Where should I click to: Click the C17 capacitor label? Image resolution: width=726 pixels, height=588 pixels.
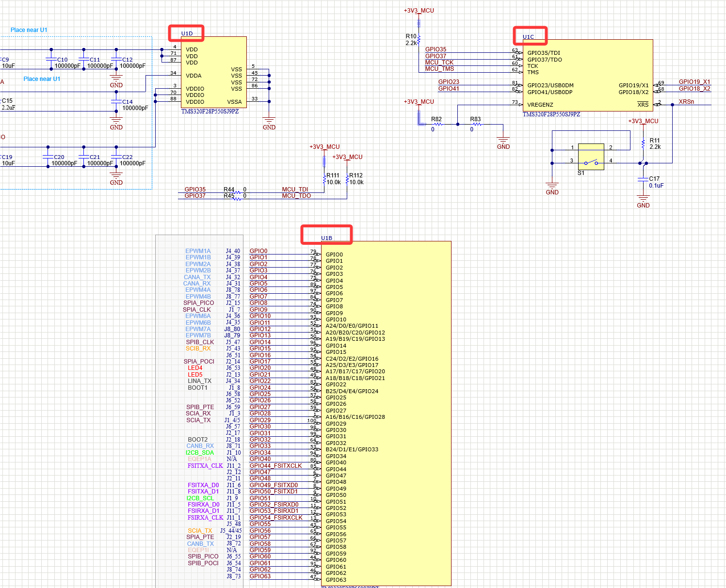click(654, 179)
